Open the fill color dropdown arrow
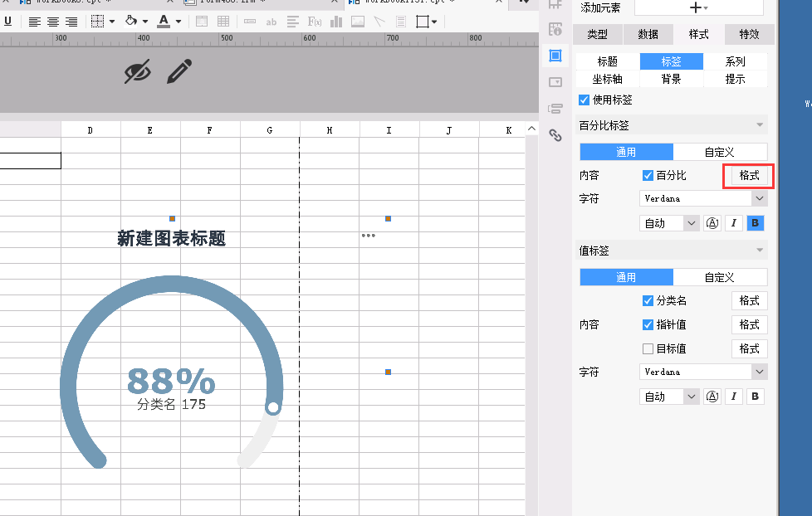The image size is (812, 516). [x=145, y=22]
